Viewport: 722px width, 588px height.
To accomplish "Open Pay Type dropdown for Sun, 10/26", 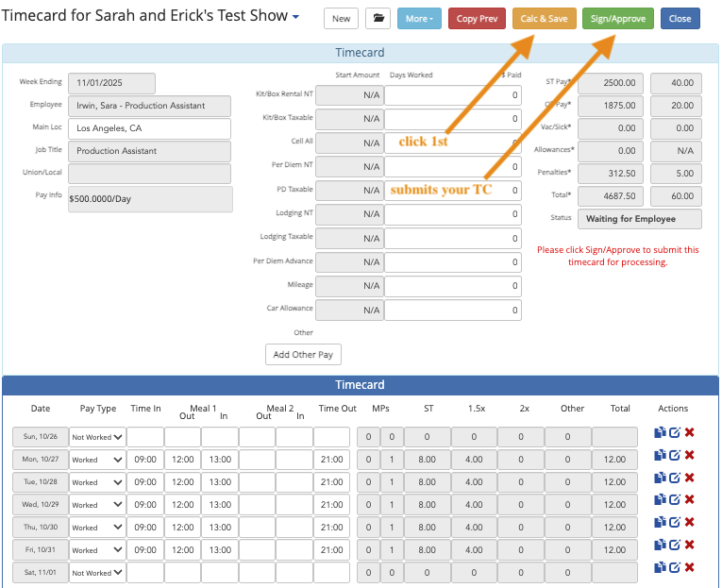I will tap(97, 437).
